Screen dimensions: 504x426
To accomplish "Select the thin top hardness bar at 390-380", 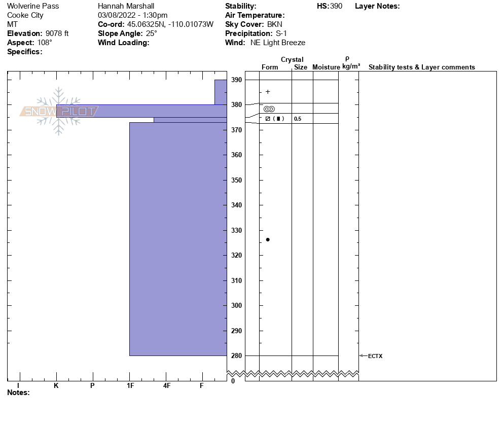I will tap(221, 92).
